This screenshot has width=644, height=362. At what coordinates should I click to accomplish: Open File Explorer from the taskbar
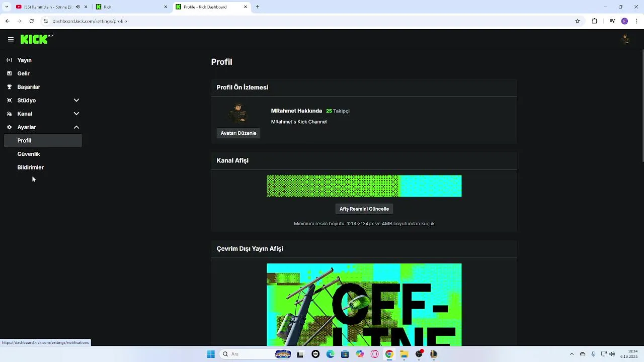tap(404, 354)
